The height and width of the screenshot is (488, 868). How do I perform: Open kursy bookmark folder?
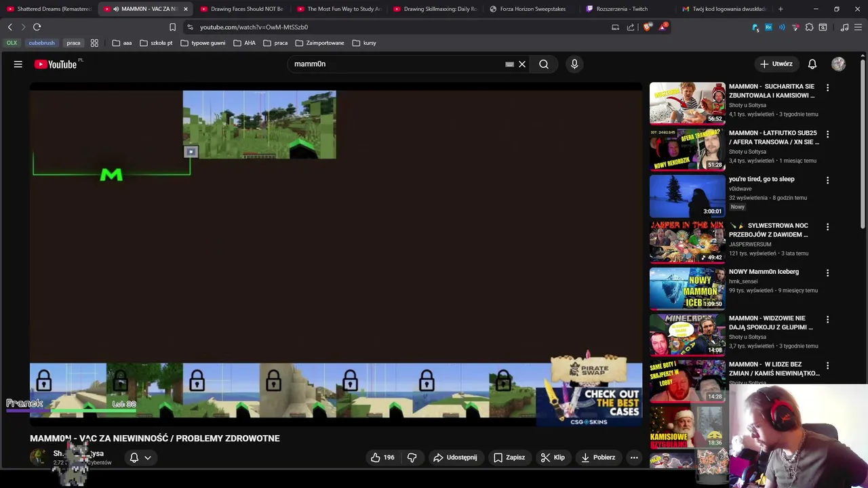[x=364, y=43]
